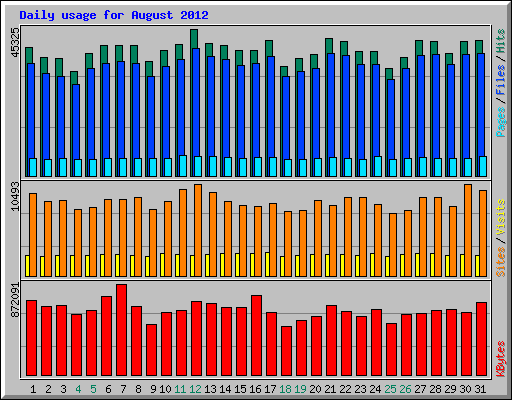512x400 pixels.
Task: Click the cyan pages bar for day 11
Action: click(183, 166)
